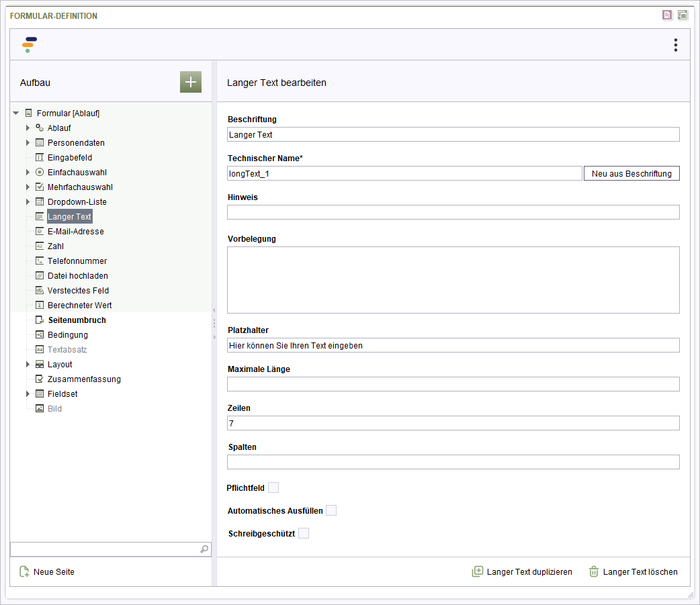700x605 pixels.
Task: Click the Verstecktes Feld icon
Action: coord(40,290)
